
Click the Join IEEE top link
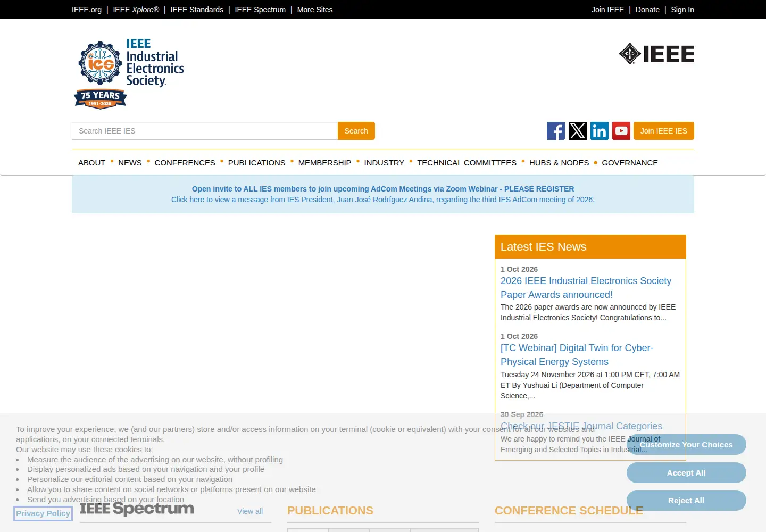click(607, 10)
